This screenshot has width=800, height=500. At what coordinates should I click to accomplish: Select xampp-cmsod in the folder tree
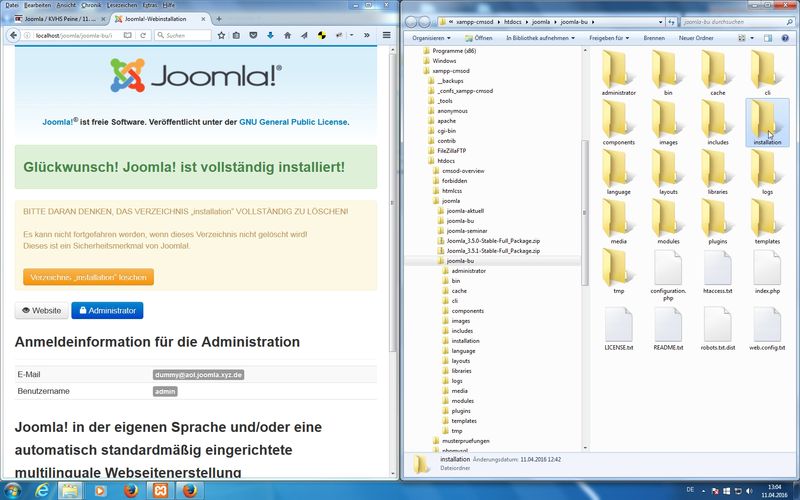(451, 71)
